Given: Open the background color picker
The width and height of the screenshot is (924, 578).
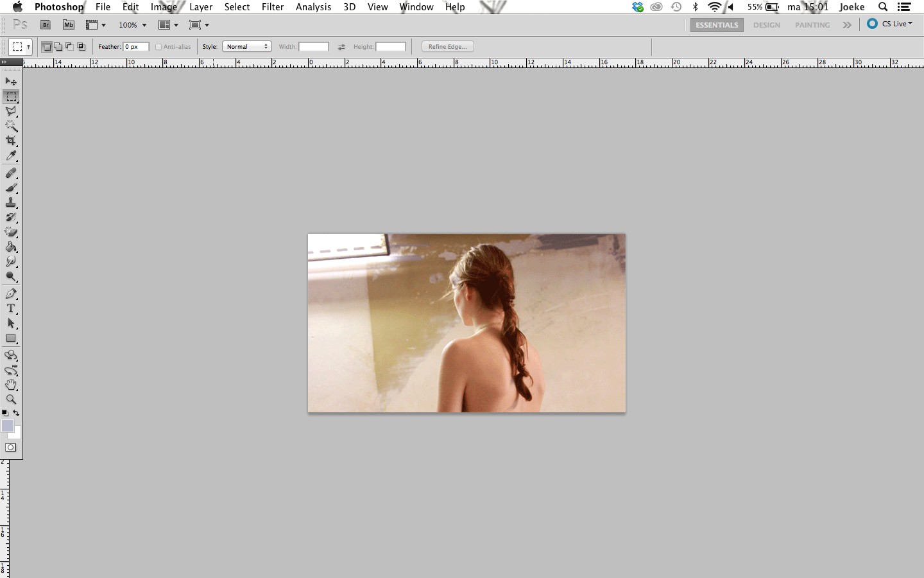Looking at the screenshot, I should (x=17, y=435).
